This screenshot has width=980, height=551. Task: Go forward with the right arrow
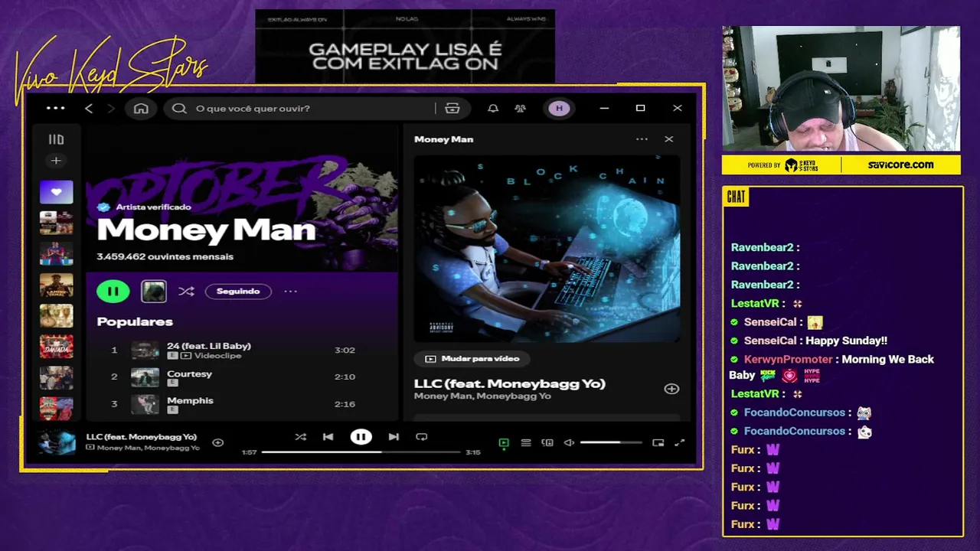[111, 108]
